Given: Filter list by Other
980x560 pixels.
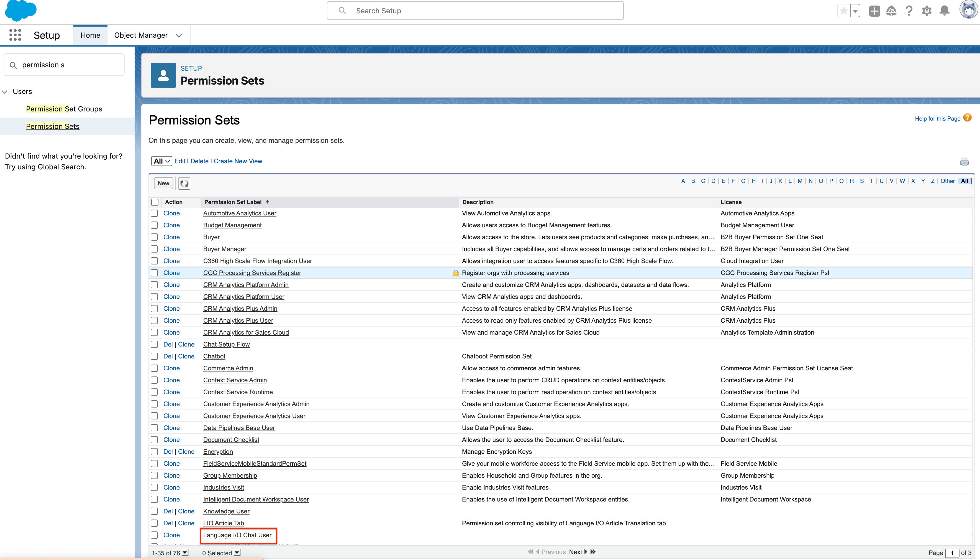Looking at the screenshot, I should (947, 181).
